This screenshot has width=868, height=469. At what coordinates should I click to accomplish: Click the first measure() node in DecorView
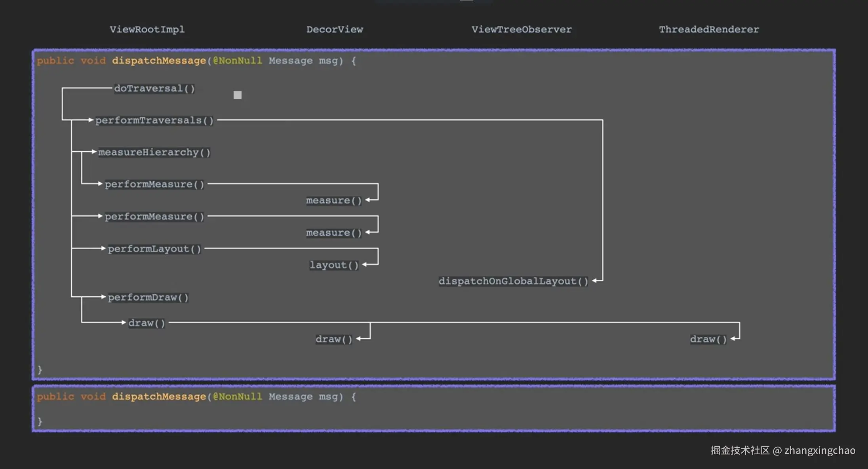coord(333,201)
